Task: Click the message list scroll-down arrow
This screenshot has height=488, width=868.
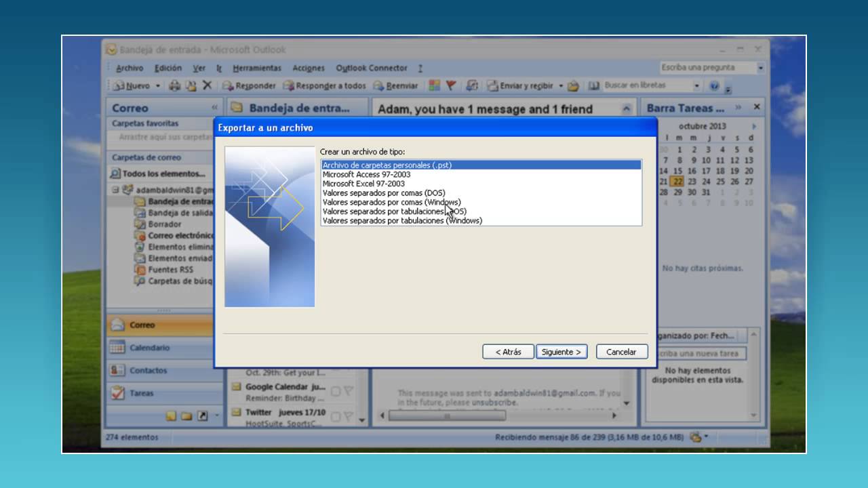Action: 362,420
